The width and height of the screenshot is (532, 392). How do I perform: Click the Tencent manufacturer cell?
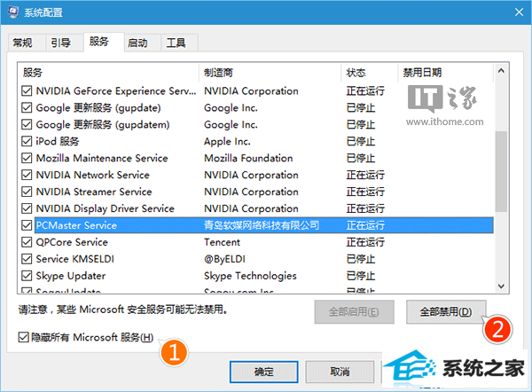click(x=222, y=242)
